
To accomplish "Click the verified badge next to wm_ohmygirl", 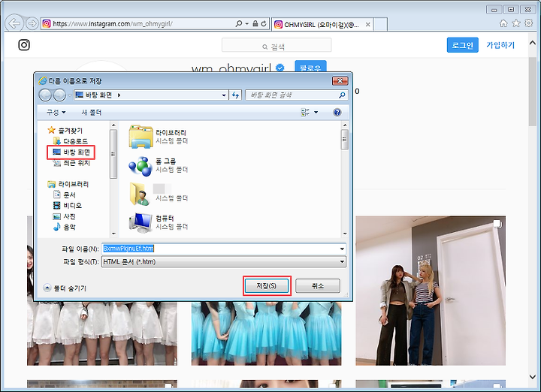I will [x=280, y=68].
